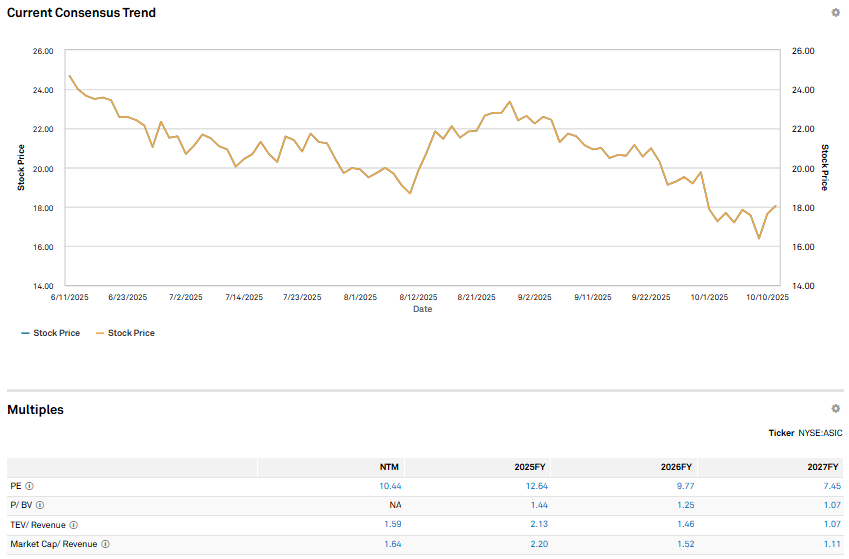Toggle the orange Stock Price legend entry
The width and height of the screenshot is (849, 559).
click(125, 333)
